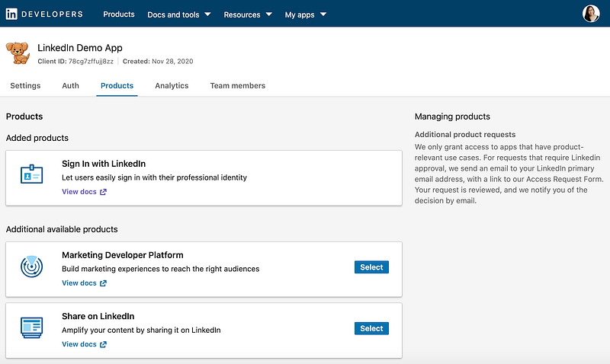610x364 pixels.
Task: Click the LinkedIn logo in header
Action: pyautogui.click(x=11, y=14)
